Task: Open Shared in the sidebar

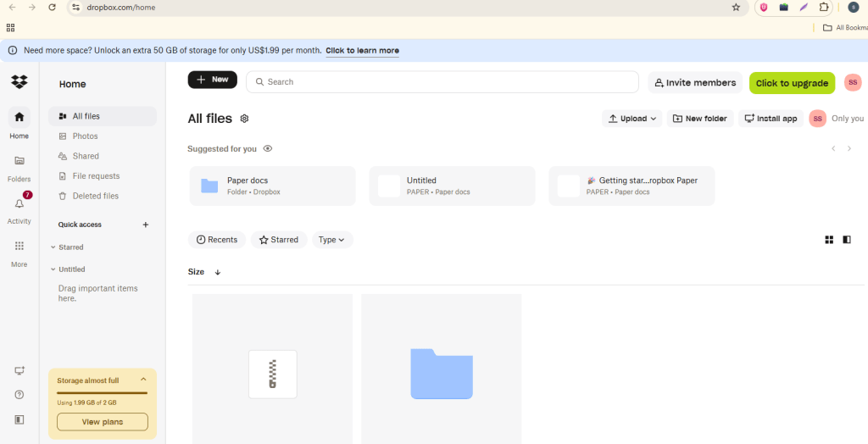Action: click(103, 156)
